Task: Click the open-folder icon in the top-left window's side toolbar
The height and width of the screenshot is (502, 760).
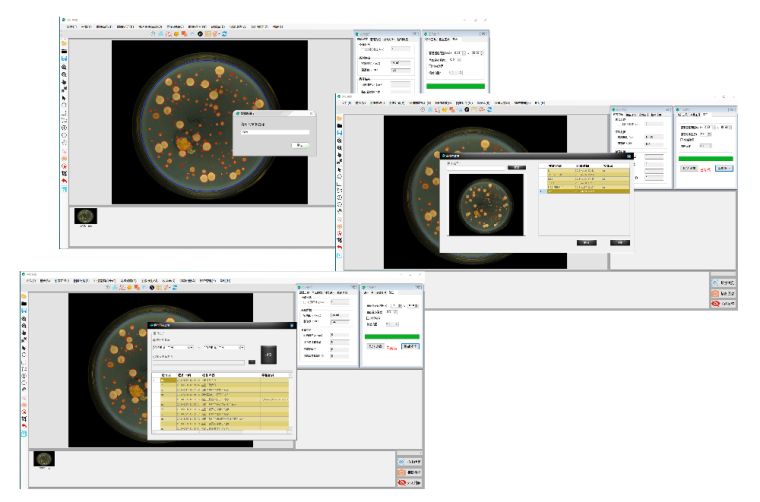Action: click(x=65, y=44)
